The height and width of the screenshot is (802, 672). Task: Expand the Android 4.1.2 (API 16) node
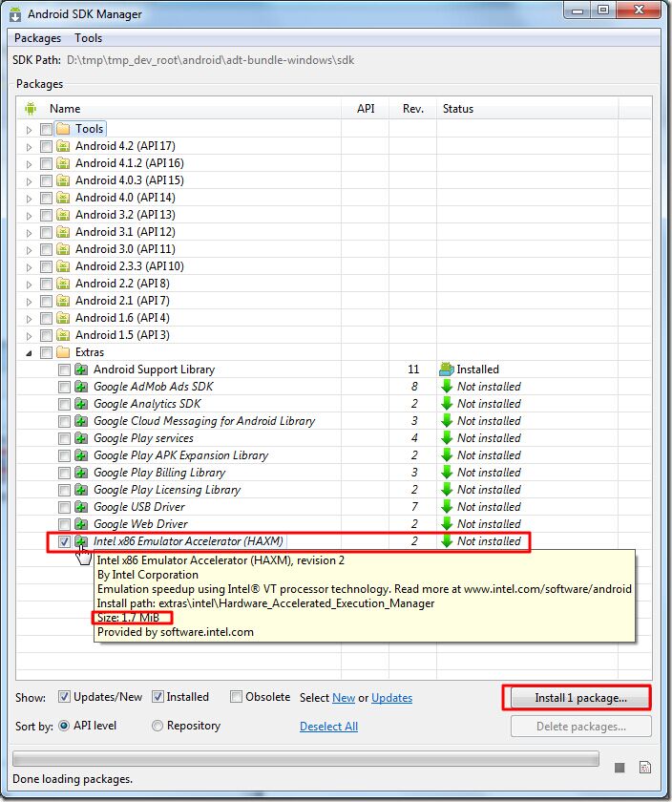pos(30,164)
